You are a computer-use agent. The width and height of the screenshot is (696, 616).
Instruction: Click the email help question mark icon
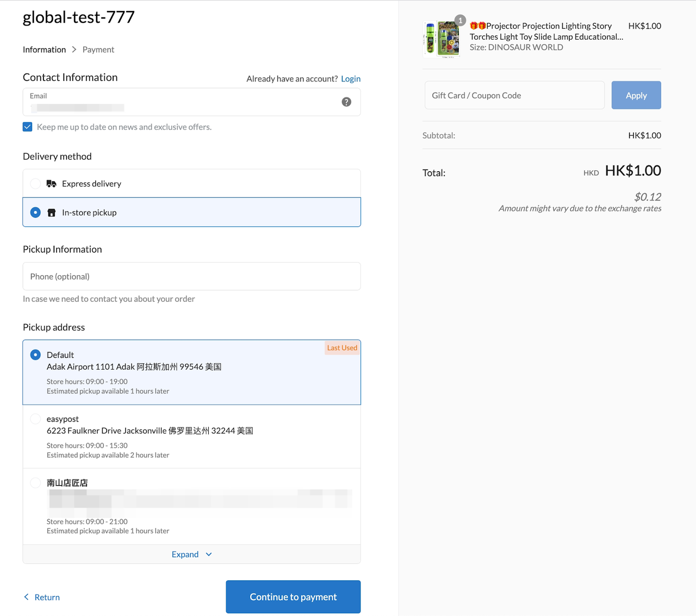coord(346,102)
